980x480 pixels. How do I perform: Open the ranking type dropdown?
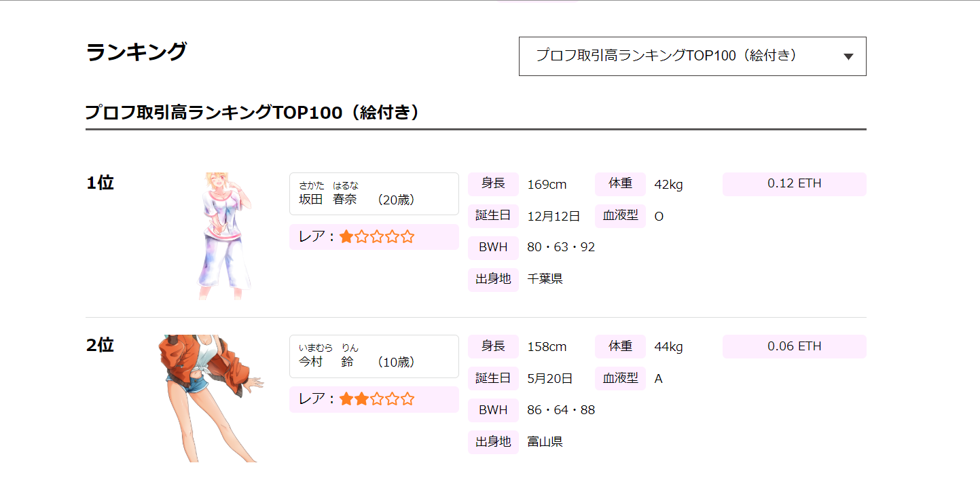coord(692,56)
